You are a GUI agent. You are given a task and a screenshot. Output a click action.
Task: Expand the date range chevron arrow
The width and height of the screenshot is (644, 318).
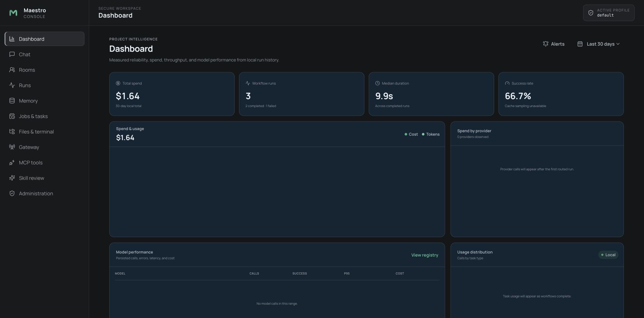pos(618,44)
